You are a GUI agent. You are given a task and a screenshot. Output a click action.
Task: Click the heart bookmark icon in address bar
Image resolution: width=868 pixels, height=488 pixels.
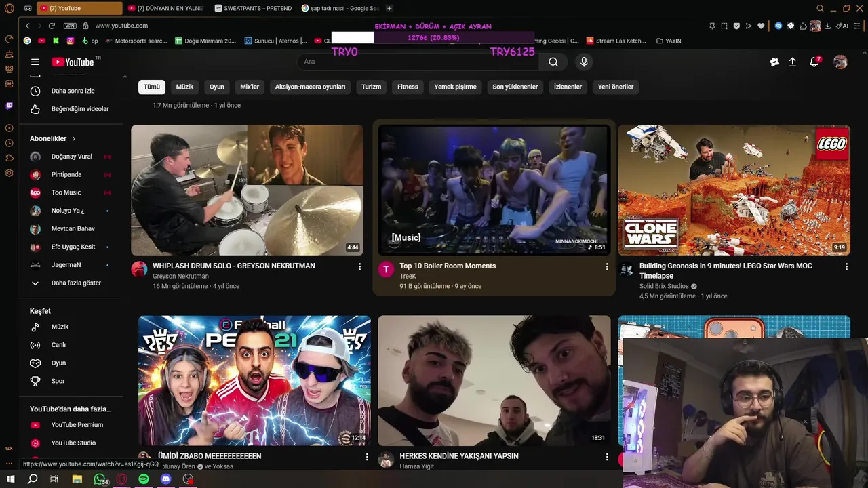pos(761,26)
